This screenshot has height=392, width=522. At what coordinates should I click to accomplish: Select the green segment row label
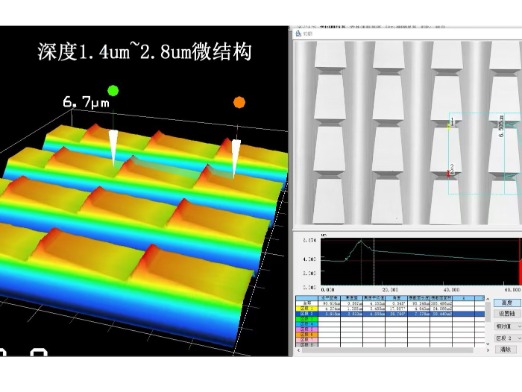(306, 319)
